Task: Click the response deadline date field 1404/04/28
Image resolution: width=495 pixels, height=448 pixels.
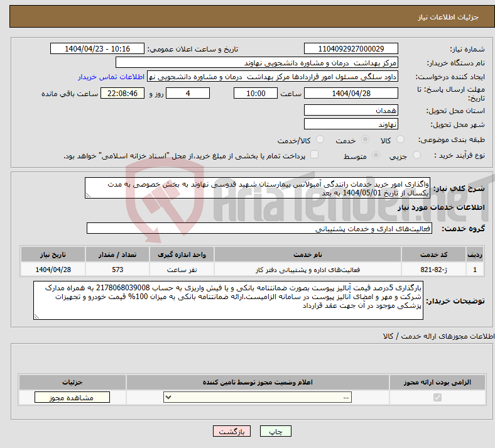Action: tap(351, 93)
